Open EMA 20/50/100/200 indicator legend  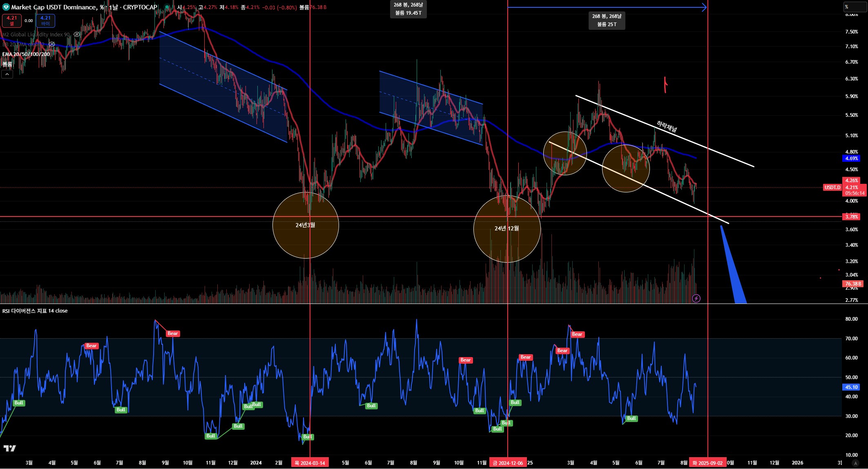[26, 54]
